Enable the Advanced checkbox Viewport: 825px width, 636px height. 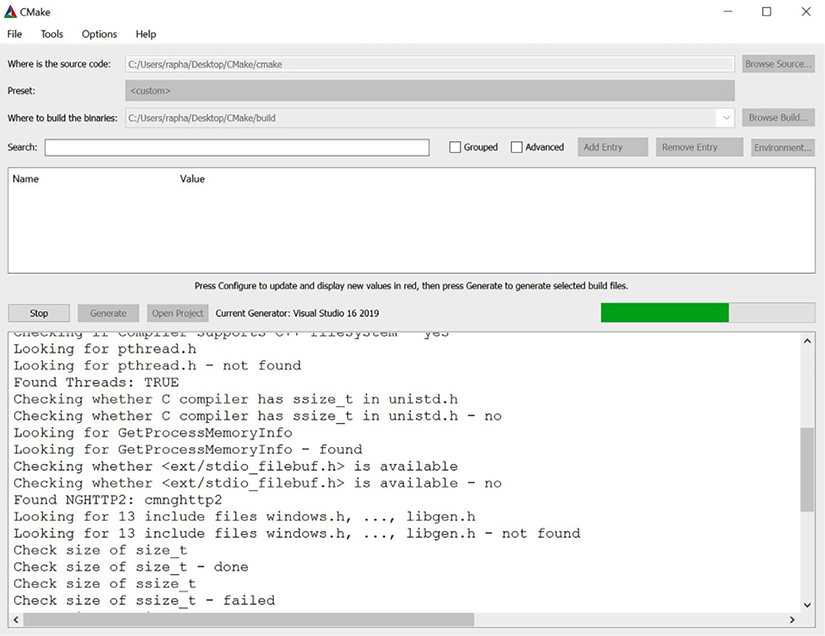(x=517, y=147)
